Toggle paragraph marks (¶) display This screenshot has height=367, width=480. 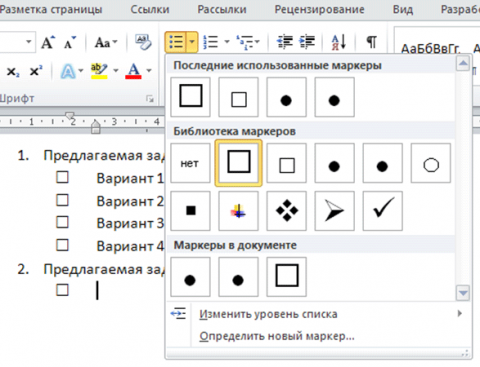click(x=372, y=42)
